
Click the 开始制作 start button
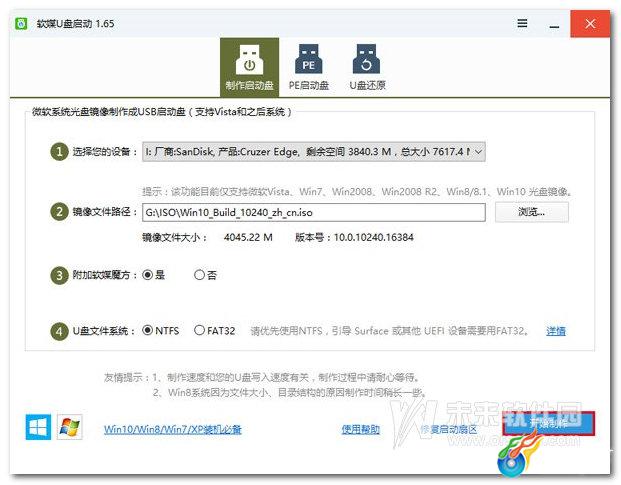tap(549, 423)
